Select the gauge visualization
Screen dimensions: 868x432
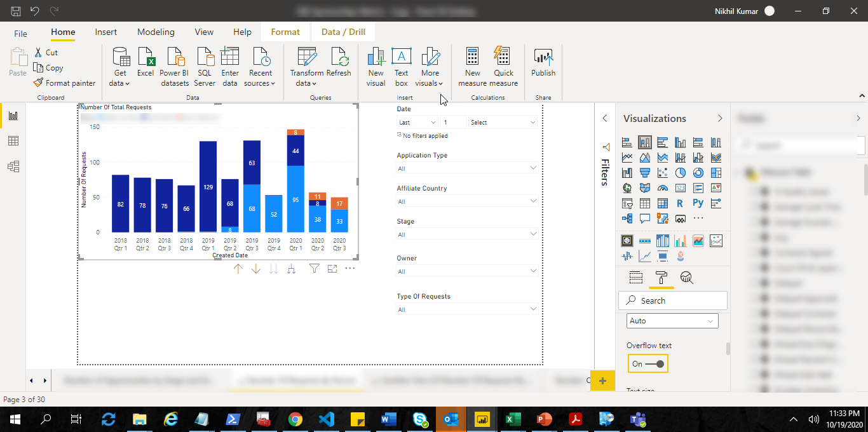(x=663, y=188)
